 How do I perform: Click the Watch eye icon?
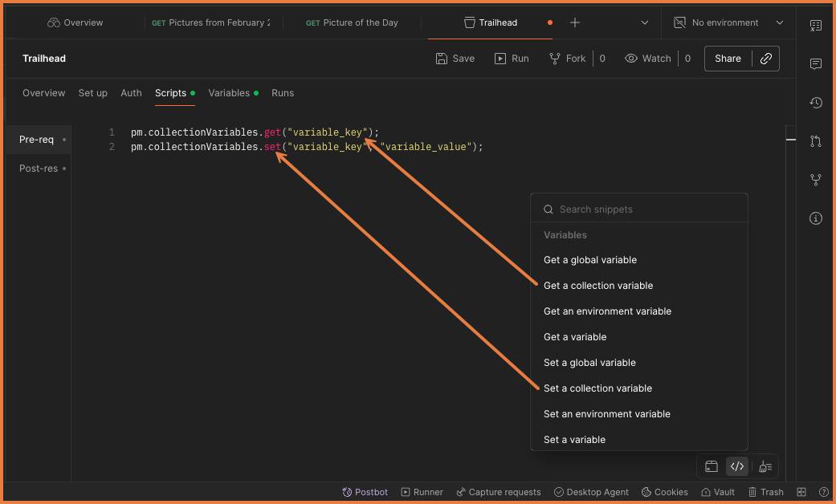pos(630,59)
